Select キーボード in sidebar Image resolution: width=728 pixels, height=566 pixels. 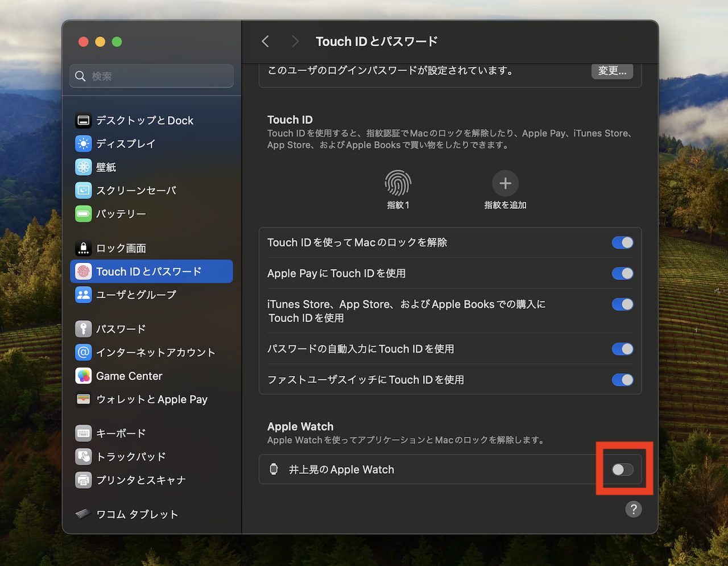tap(151, 433)
